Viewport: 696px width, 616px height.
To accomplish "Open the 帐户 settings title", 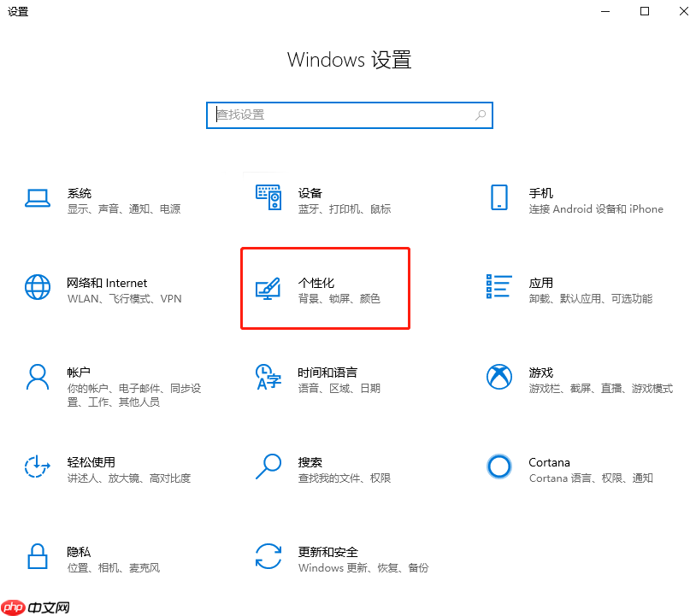I will click(79, 373).
